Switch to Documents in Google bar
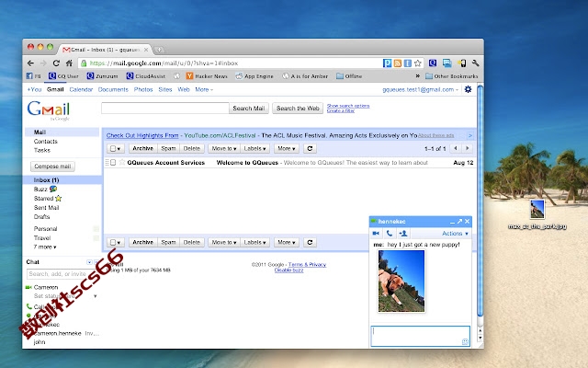This screenshot has width=588, height=368. pyautogui.click(x=113, y=89)
